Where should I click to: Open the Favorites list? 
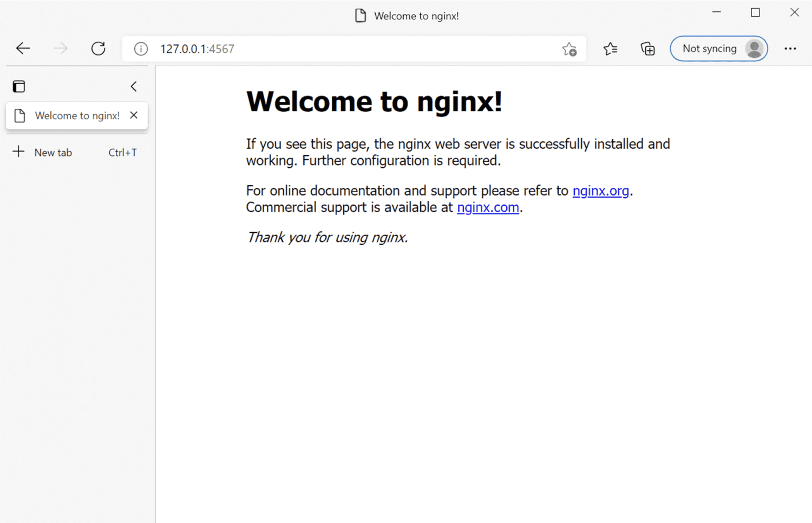coord(610,49)
